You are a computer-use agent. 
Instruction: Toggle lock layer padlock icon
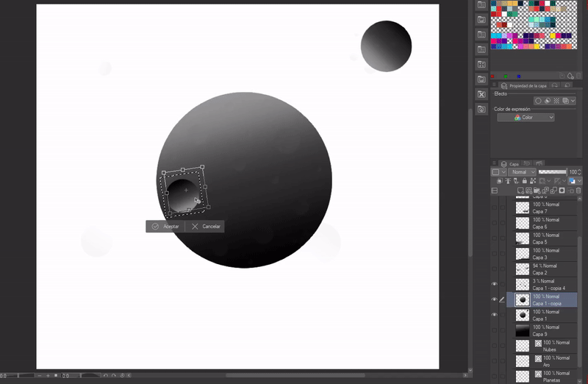coord(525,181)
